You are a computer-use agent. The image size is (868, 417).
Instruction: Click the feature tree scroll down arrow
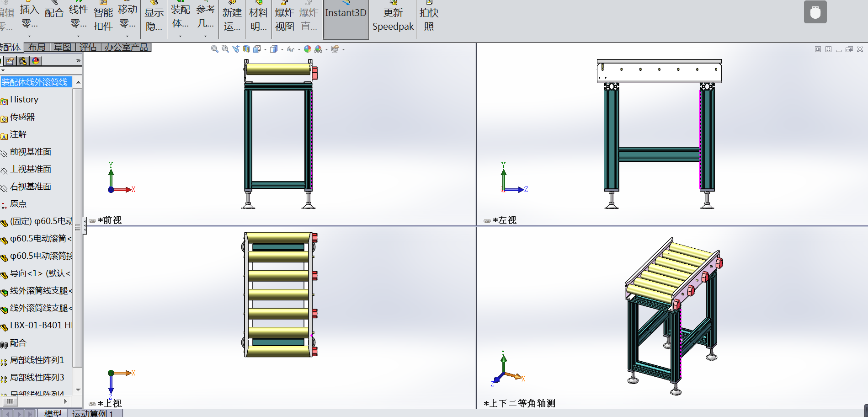pyautogui.click(x=78, y=390)
